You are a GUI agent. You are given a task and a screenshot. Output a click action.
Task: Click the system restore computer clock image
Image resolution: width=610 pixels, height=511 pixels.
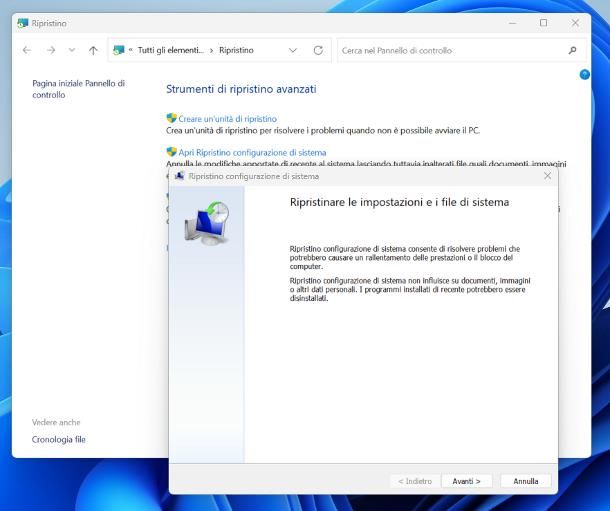[x=207, y=223]
